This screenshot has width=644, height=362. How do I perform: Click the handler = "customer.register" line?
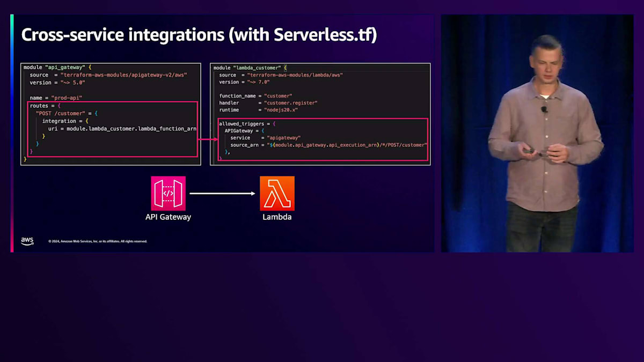coord(268,103)
